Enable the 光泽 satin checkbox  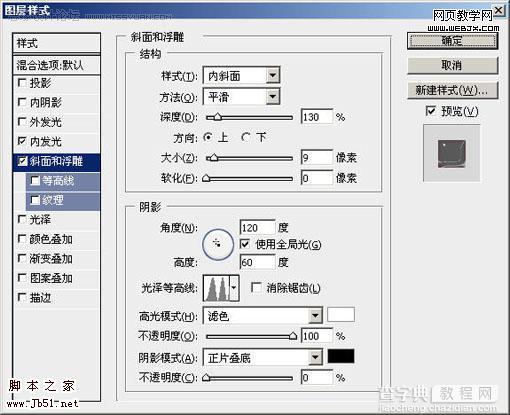[22, 219]
